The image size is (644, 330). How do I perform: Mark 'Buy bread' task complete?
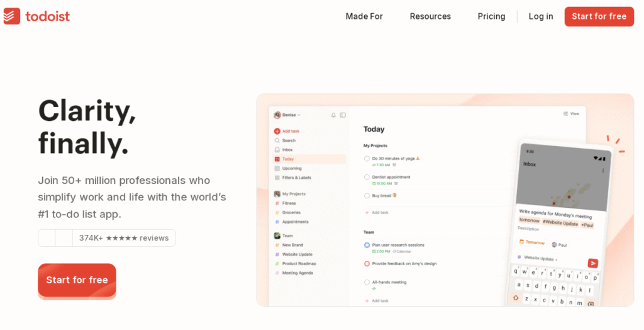click(367, 196)
